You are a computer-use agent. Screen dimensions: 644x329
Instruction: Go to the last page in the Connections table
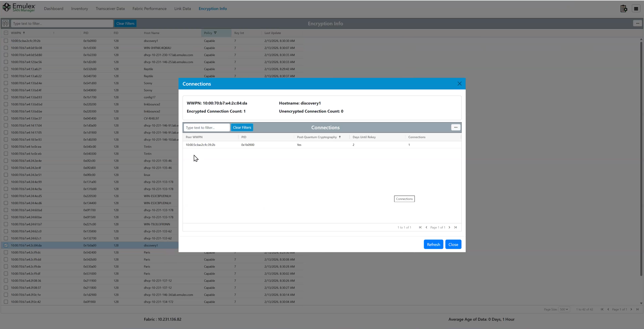pos(455,227)
